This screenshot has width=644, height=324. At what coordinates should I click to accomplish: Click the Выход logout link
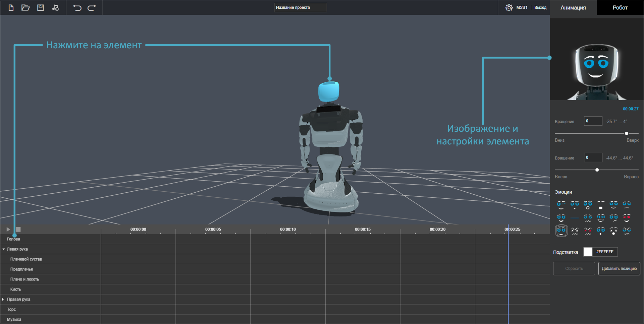click(540, 8)
